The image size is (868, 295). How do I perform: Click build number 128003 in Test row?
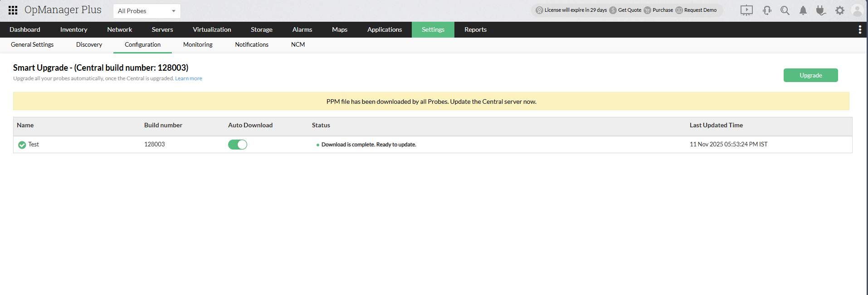click(155, 144)
